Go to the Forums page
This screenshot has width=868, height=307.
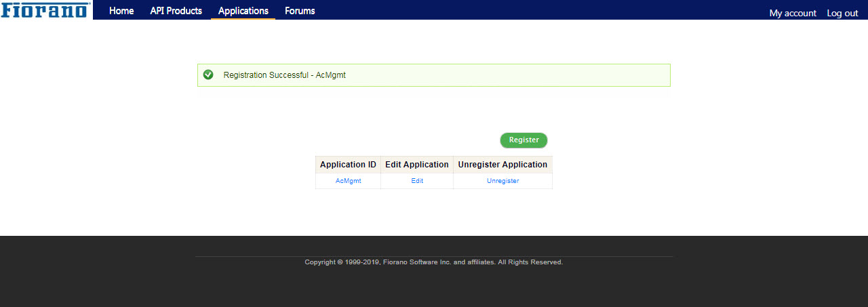pyautogui.click(x=300, y=11)
